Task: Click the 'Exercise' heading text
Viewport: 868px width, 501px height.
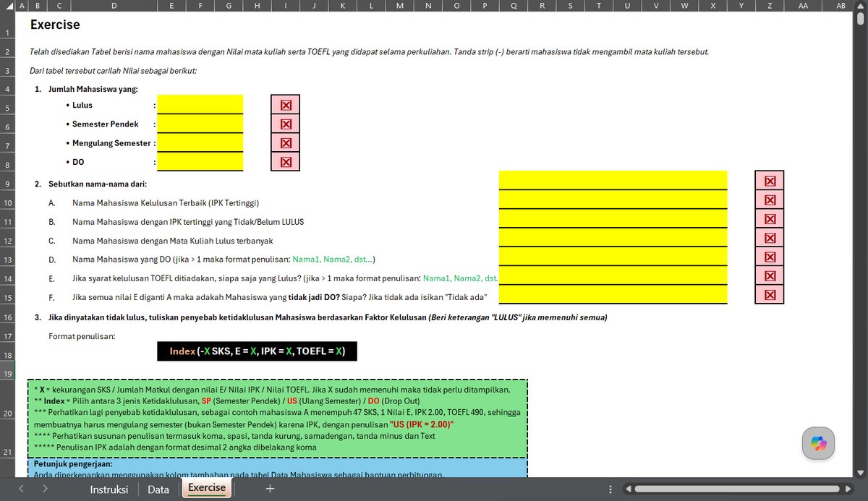Action: 55,25
